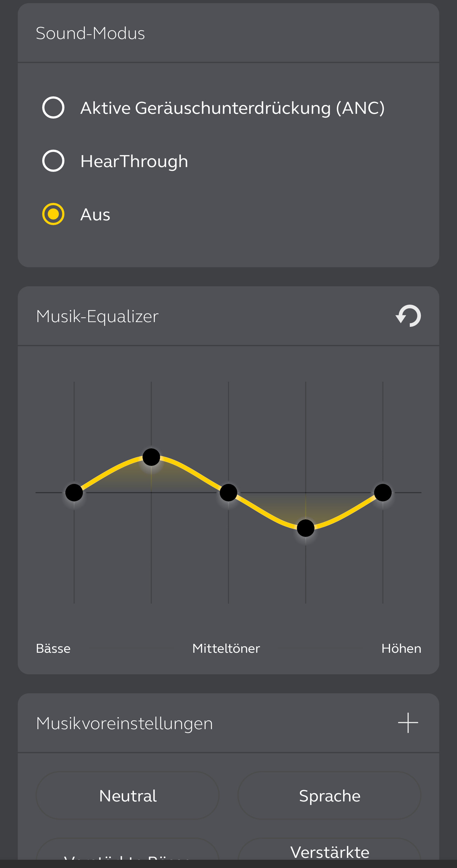The height and width of the screenshot is (868, 457).
Task: Tap the Höhen label under the equalizer
Action: (x=401, y=649)
